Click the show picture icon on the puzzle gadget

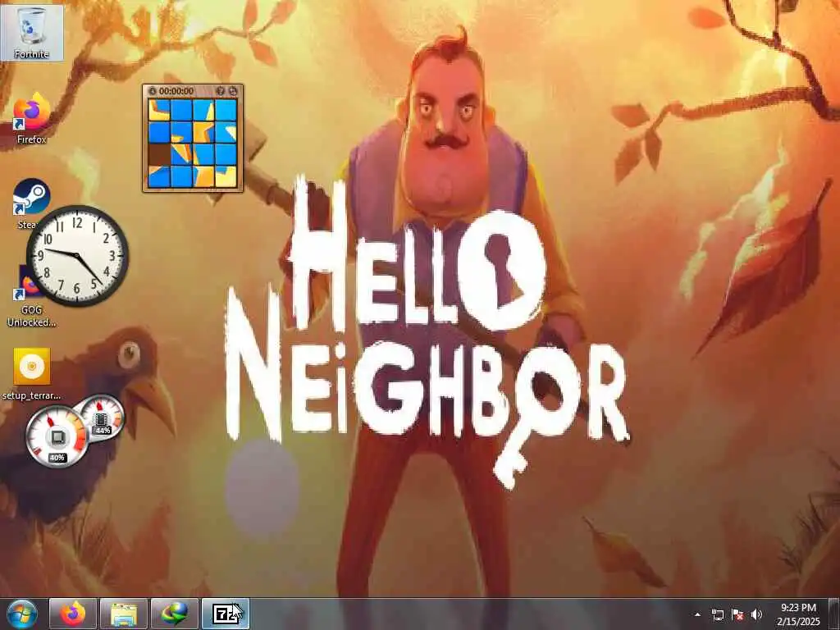point(220,92)
